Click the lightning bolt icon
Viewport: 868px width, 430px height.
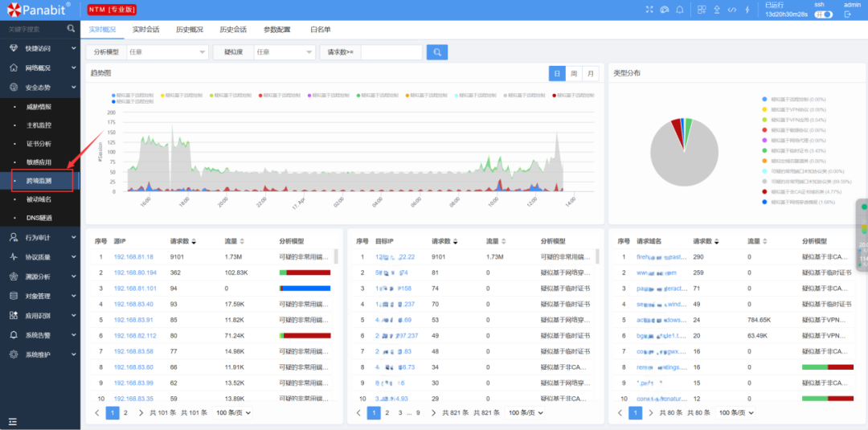[747, 10]
